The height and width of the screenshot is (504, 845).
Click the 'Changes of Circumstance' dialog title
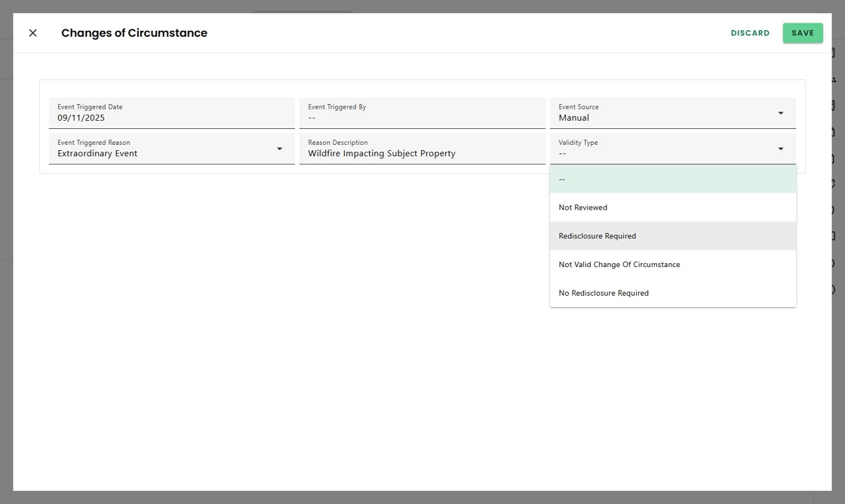(134, 33)
